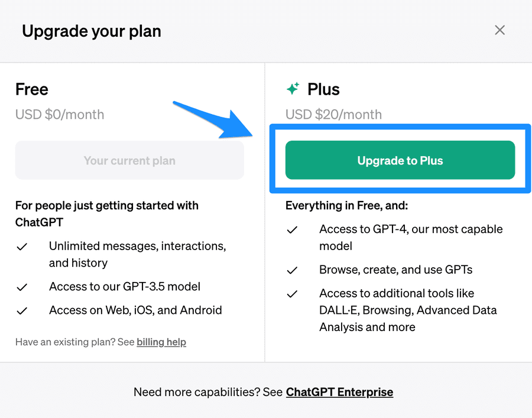Click the USD $0/month price text
Image resolution: width=532 pixels, height=418 pixels.
point(60,115)
